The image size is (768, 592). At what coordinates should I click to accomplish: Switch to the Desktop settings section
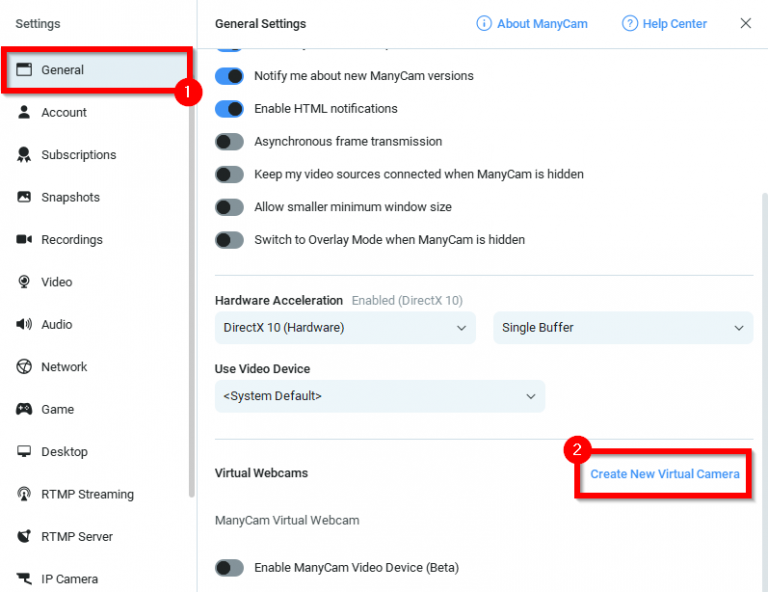[x=64, y=452]
